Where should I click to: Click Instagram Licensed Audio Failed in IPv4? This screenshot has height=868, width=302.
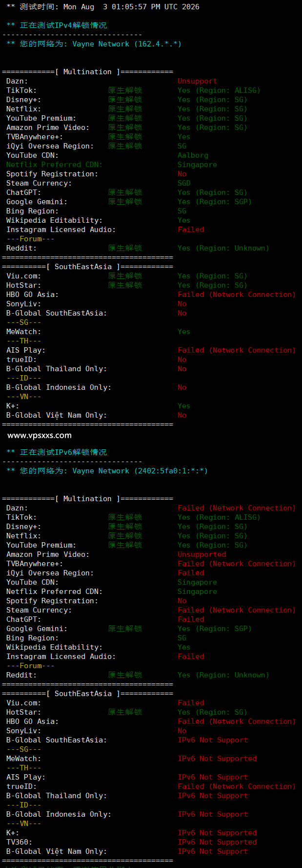(x=191, y=230)
